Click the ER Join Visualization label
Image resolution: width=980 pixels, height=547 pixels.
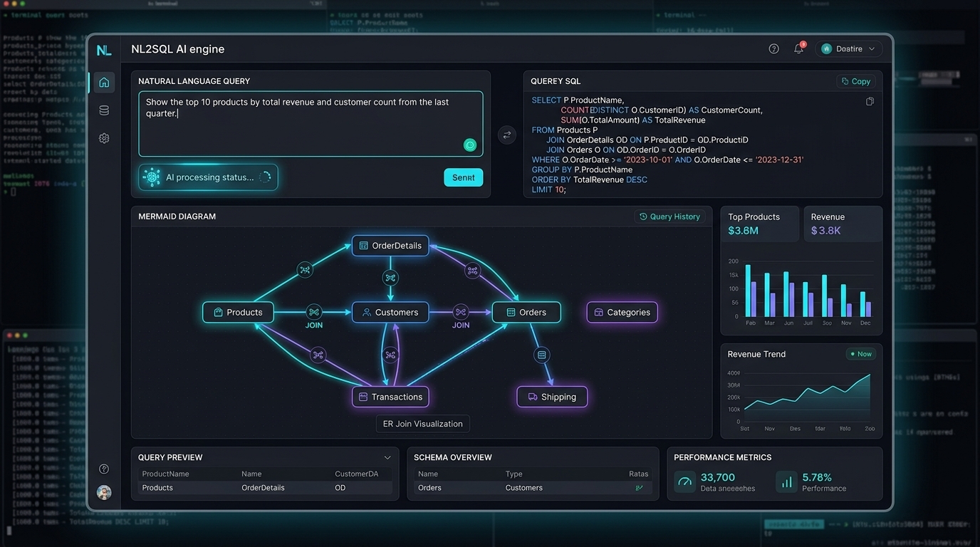click(422, 424)
